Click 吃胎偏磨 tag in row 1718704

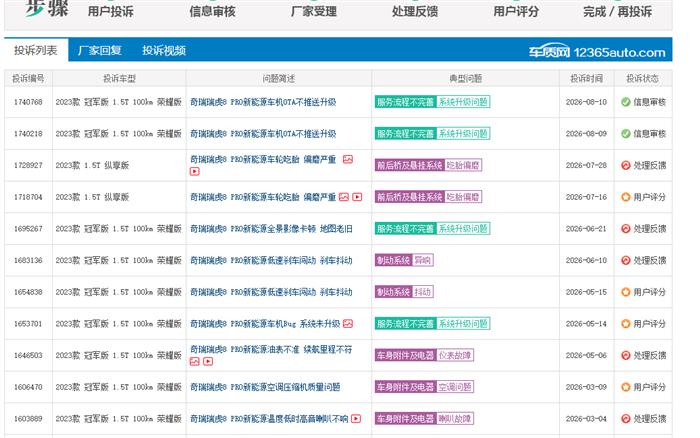click(463, 197)
